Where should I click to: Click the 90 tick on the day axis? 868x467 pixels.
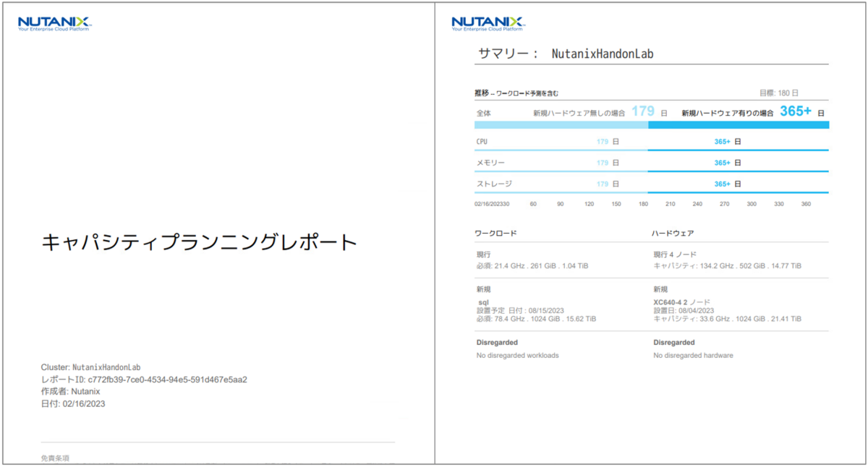560,204
